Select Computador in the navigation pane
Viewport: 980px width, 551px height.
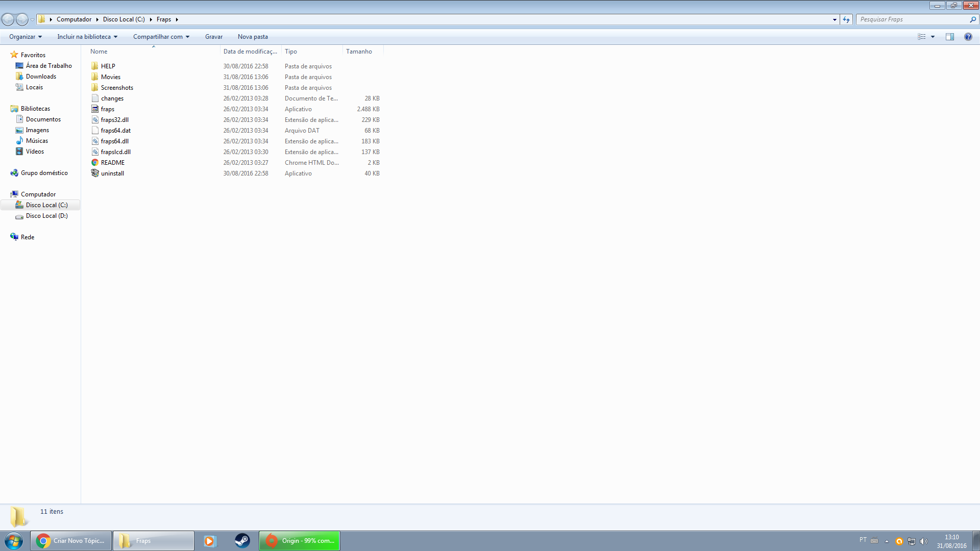(38, 194)
